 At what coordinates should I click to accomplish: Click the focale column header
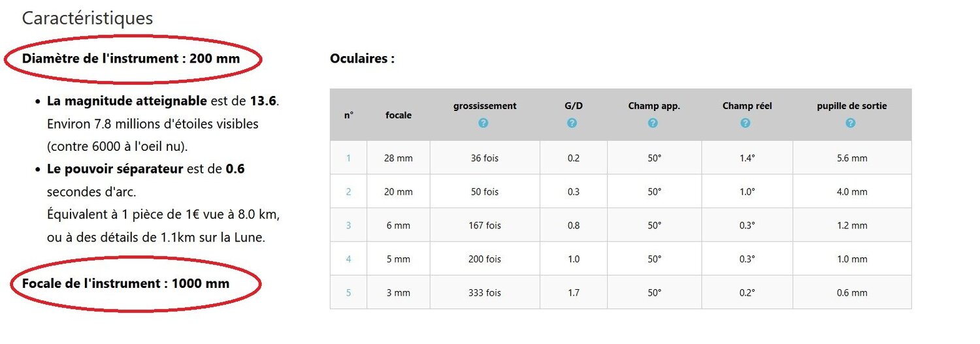coord(399,115)
